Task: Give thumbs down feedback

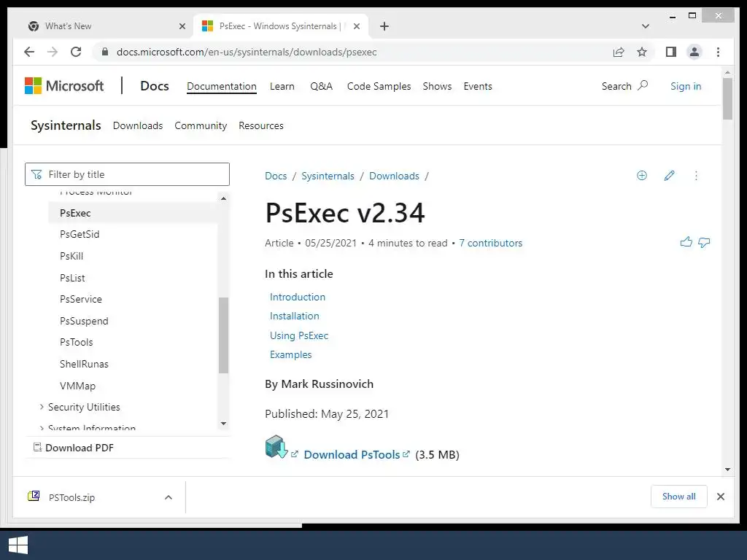Action: point(704,242)
